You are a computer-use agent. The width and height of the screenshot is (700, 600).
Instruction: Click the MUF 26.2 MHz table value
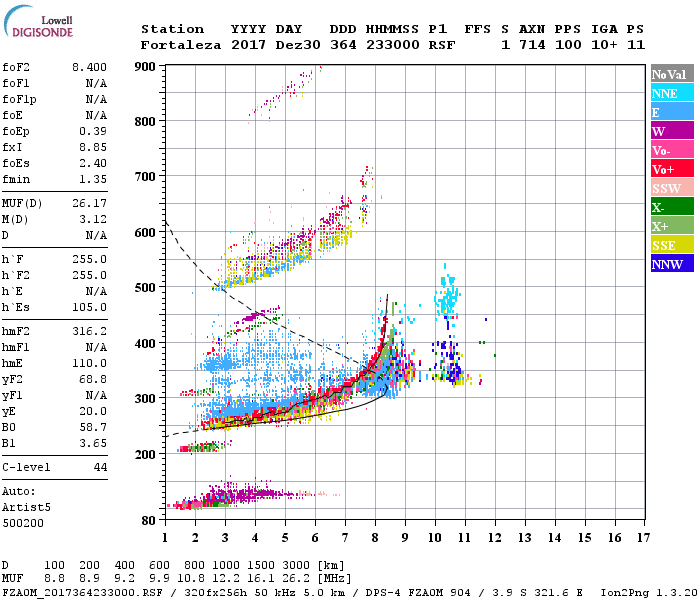tap(296, 579)
